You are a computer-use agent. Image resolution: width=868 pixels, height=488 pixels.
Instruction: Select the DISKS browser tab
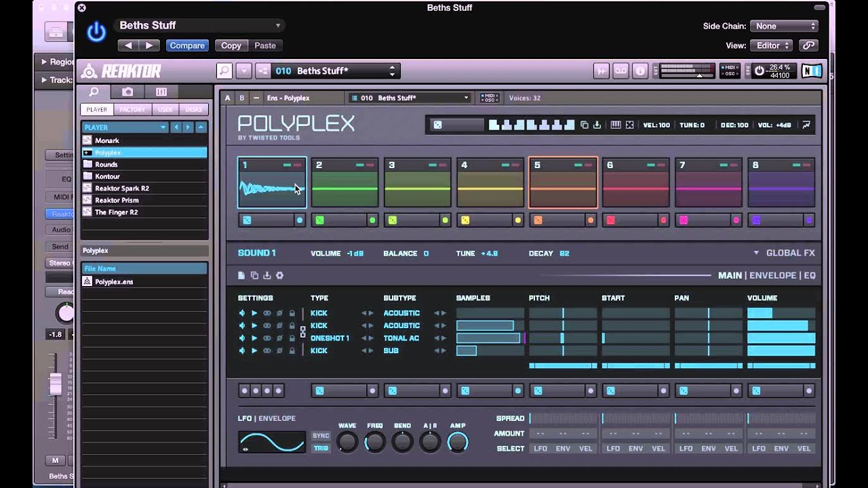[x=193, y=109]
